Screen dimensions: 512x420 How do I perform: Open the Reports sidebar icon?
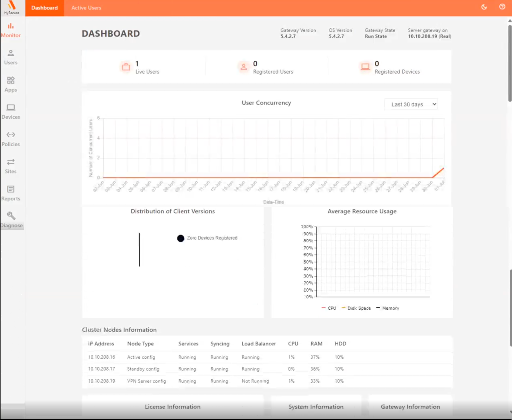pos(11,189)
